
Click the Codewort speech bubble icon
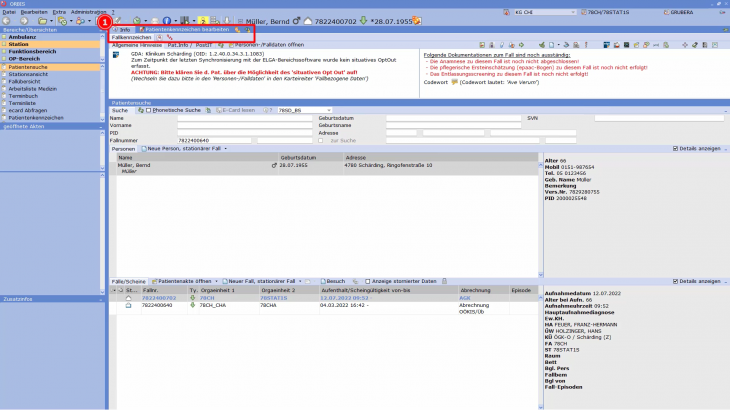(x=453, y=82)
